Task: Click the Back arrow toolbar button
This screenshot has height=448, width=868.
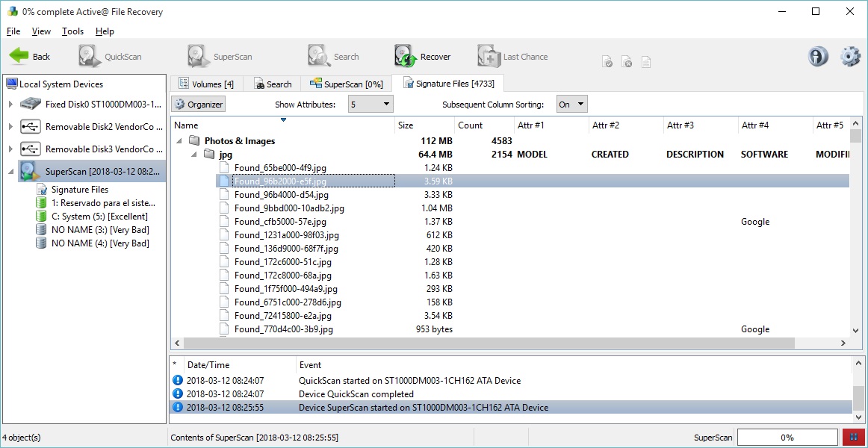Action: [30, 57]
